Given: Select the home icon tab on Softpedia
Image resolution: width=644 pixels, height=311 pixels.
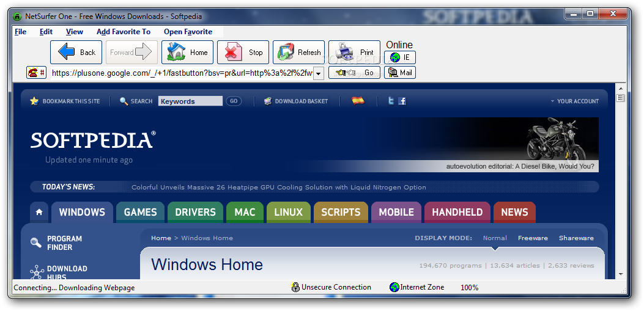Looking at the screenshot, I should pos(39,212).
